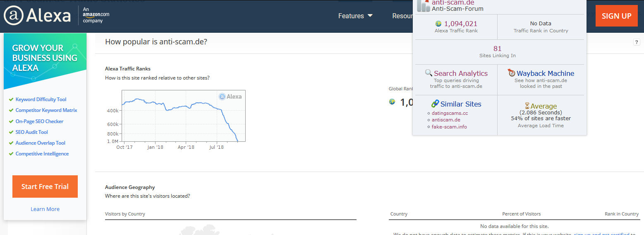Open the fake-scam.info similar site
This screenshot has height=235, width=644.
(x=449, y=127)
